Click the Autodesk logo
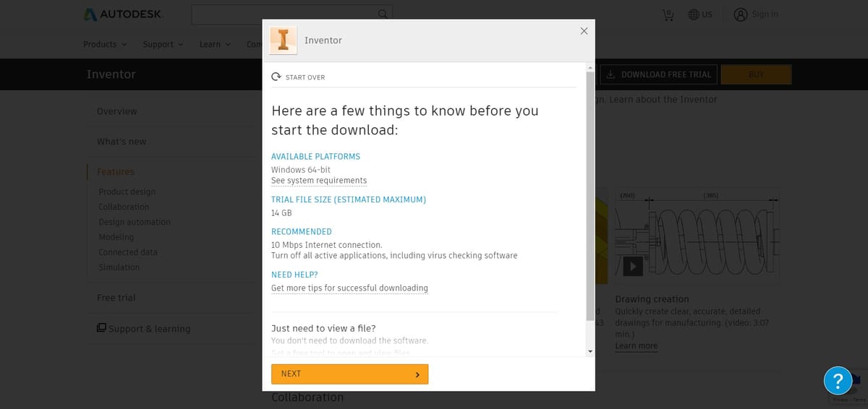The width and height of the screenshot is (868, 409). pos(122,14)
